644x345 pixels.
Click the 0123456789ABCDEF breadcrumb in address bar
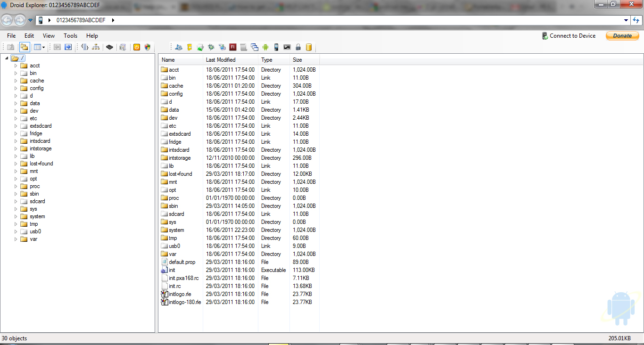pos(81,20)
